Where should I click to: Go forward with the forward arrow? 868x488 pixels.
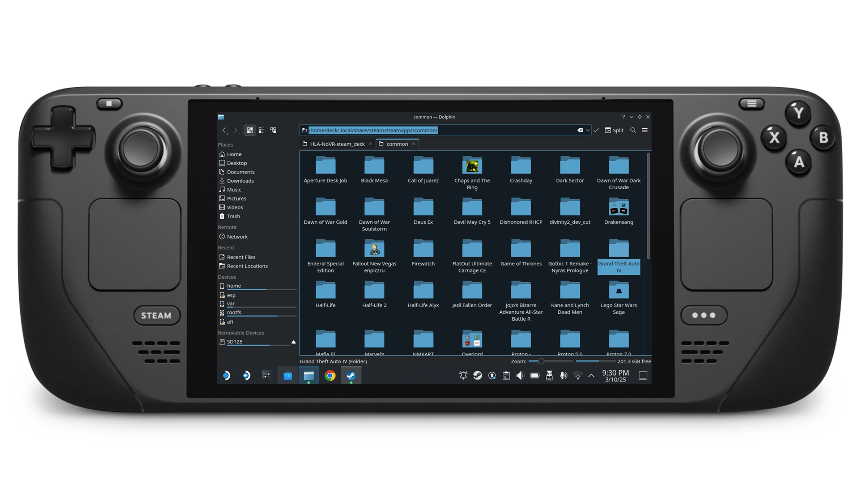click(236, 130)
